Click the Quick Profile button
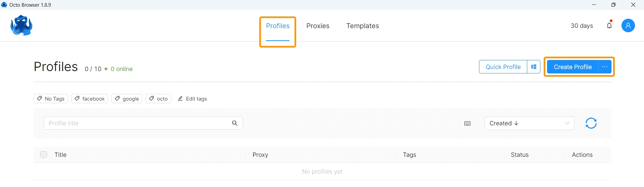Screen dimensions: 644x187 pos(503,67)
